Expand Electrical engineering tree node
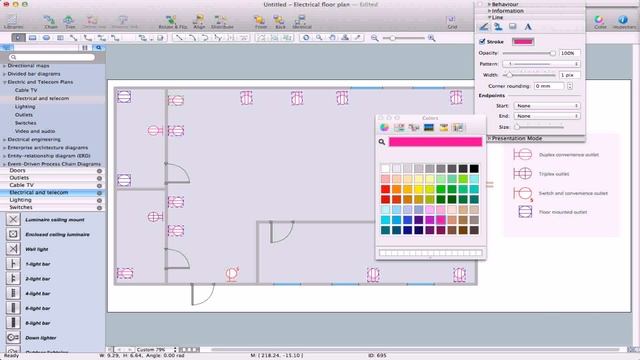The image size is (640, 360). tap(4, 140)
